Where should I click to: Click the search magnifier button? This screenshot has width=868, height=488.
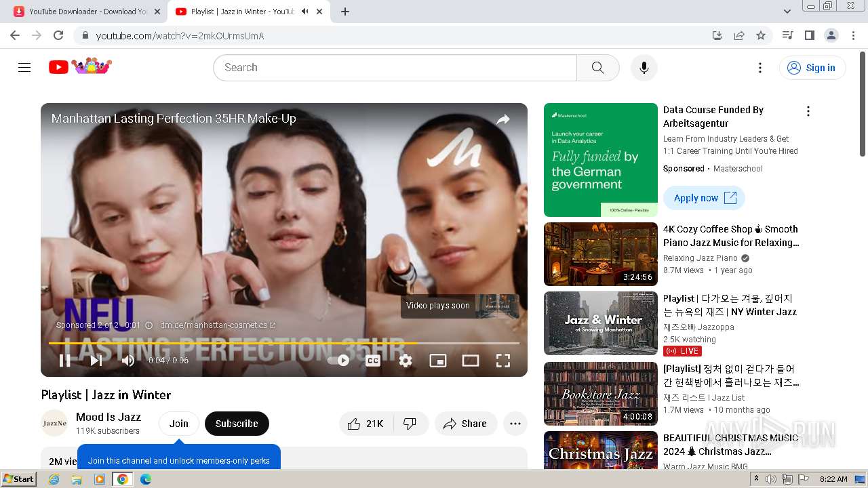click(x=597, y=68)
